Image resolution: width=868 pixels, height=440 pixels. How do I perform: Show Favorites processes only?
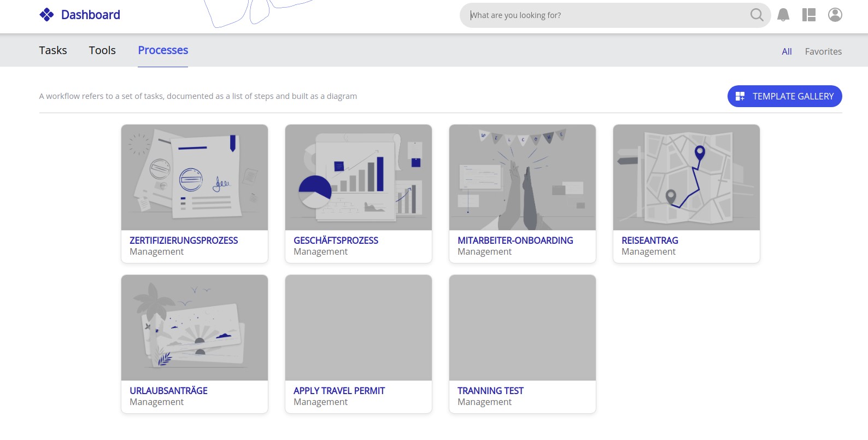pos(823,51)
